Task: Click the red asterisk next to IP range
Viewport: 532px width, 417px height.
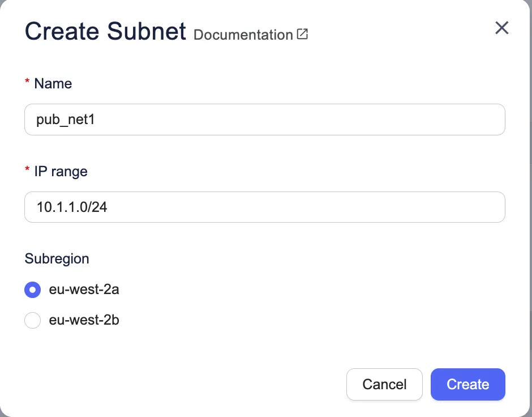Action: click(27, 171)
